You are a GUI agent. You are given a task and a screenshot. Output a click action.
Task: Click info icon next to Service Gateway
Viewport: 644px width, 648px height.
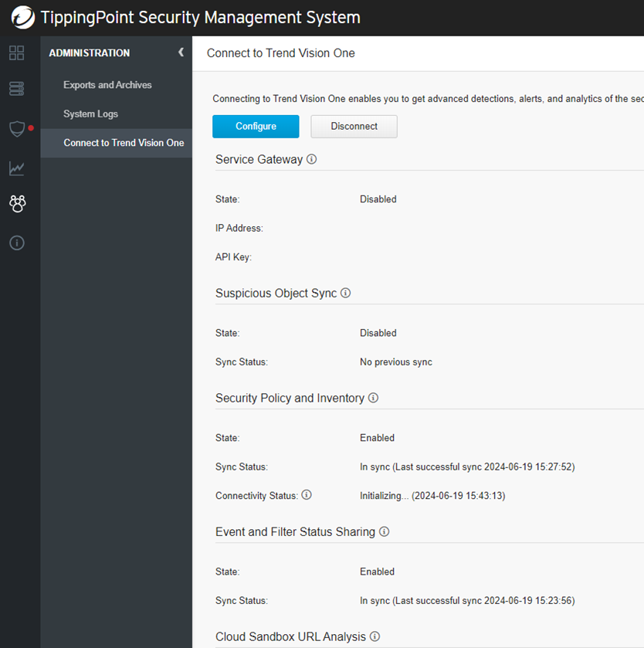tap(312, 159)
